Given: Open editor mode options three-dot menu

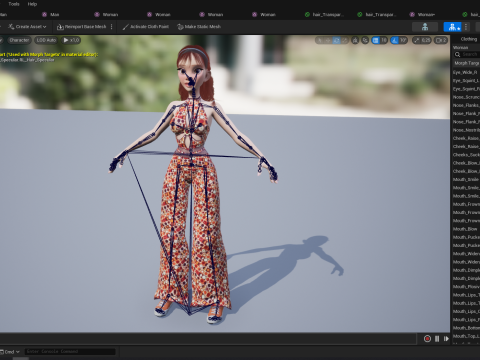Looking at the screenshot, I should tap(466, 27).
